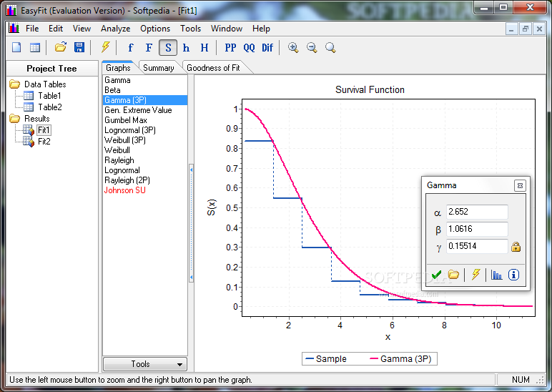Select Gamma (3P) distribution in list

(144, 100)
